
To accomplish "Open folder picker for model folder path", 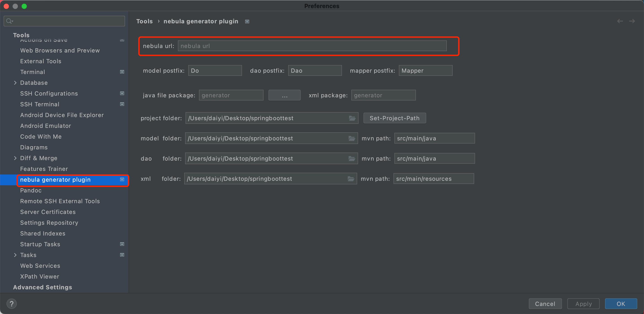I will coord(352,138).
